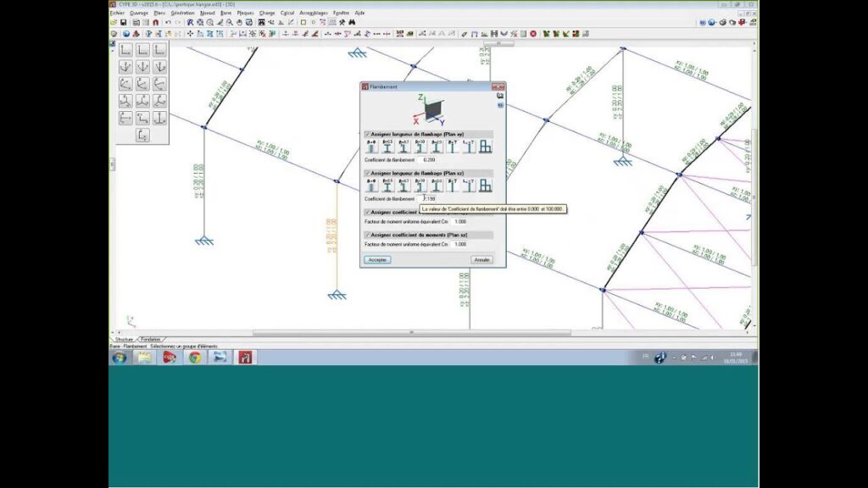Select the bottom single view-orientation icon in left palette

[142, 135]
